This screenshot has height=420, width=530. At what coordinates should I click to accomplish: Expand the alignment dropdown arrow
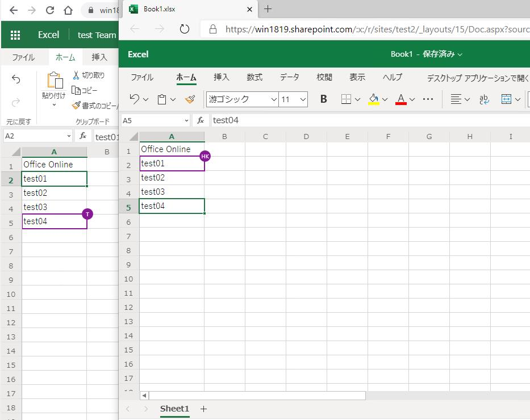coord(467,99)
